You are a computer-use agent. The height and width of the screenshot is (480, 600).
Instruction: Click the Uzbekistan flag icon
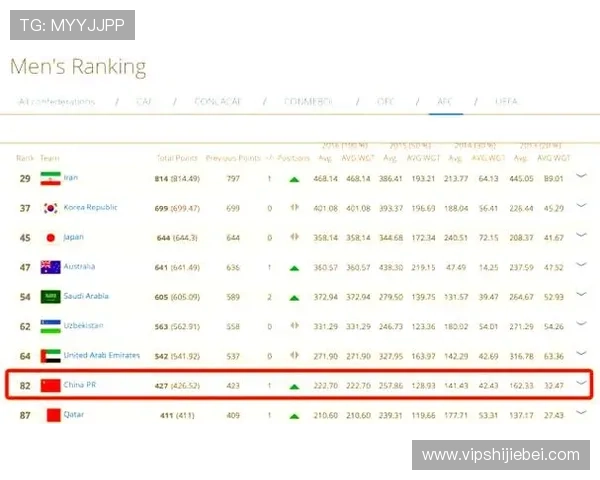coord(50,326)
